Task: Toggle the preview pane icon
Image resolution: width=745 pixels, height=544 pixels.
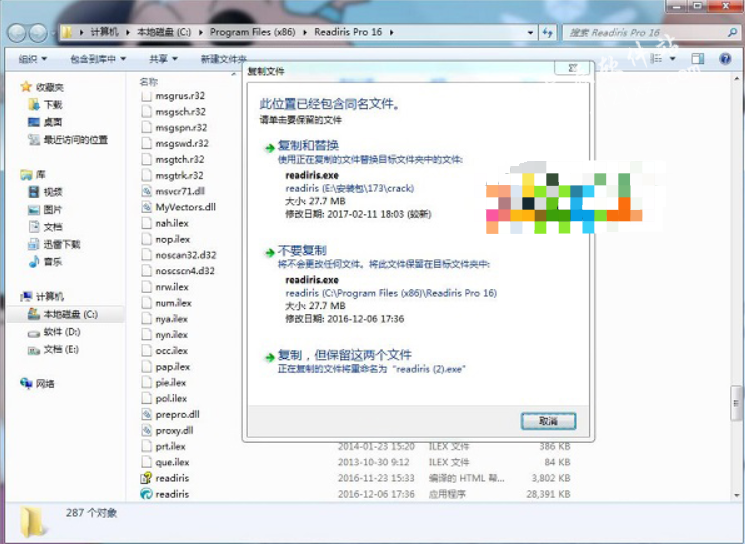Action: [697, 58]
